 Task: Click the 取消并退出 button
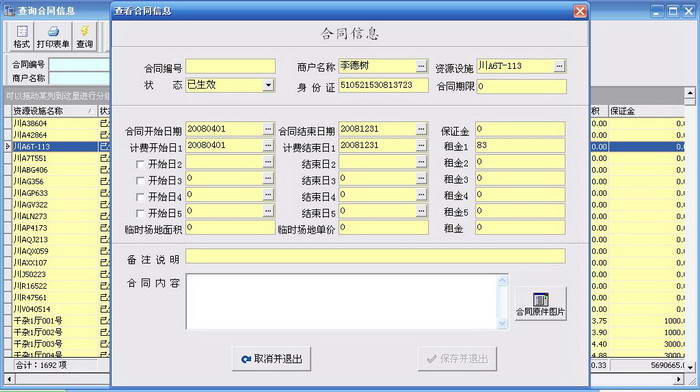271,359
